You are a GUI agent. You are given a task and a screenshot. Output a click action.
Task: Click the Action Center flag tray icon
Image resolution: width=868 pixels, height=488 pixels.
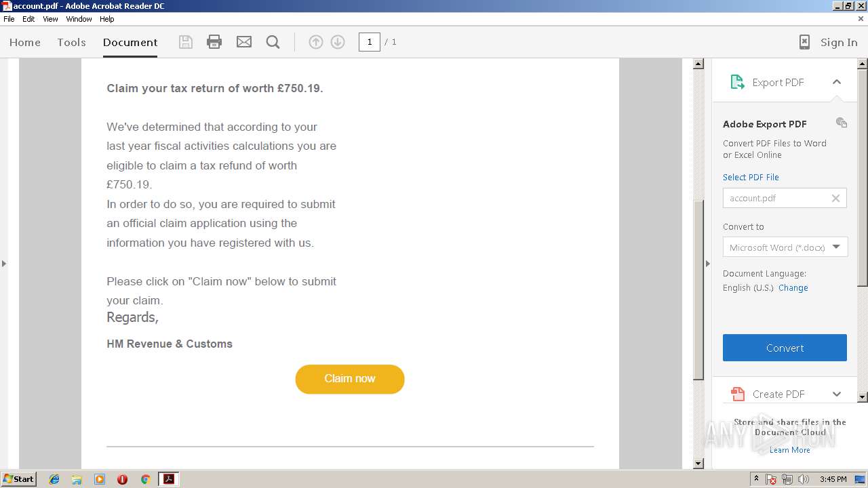771,479
